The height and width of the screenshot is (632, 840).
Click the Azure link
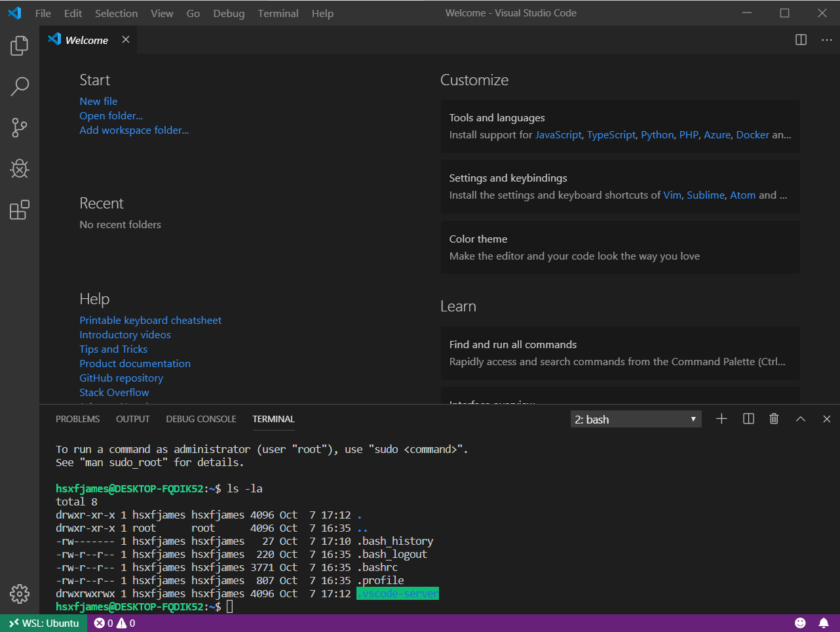[717, 134]
